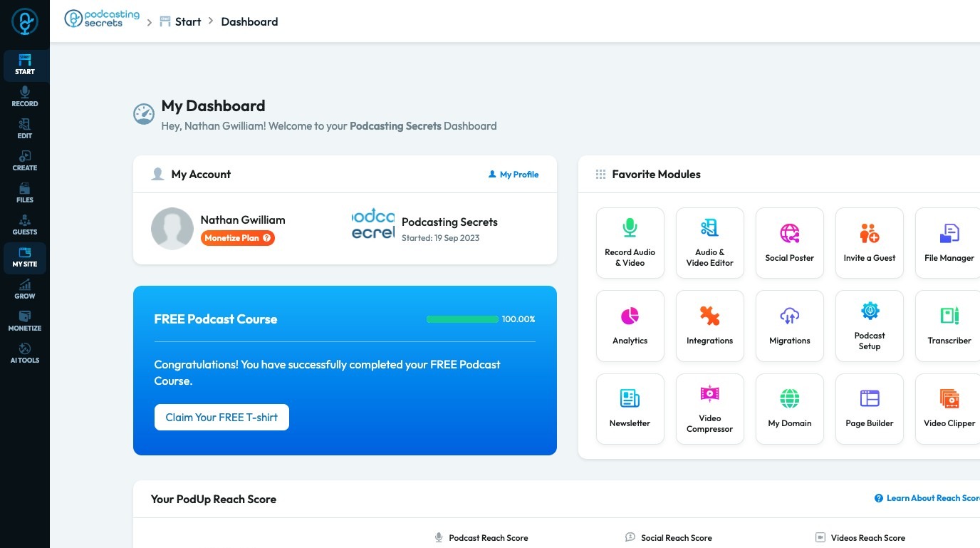Open FILES in the sidebar
Image resolution: width=980 pixels, height=548 pixels.
(x=25, y=194)
